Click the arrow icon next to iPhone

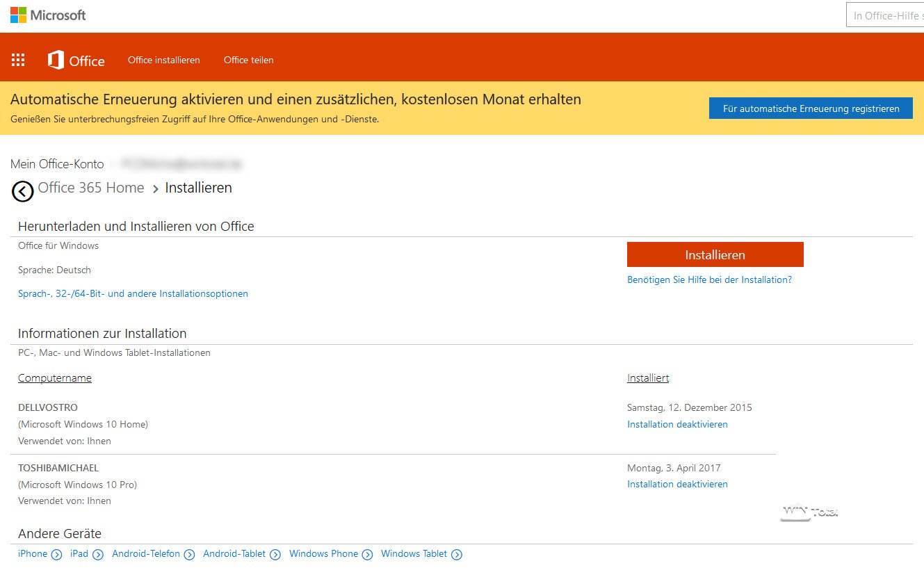pyautogui.click(x=56, y=555)
